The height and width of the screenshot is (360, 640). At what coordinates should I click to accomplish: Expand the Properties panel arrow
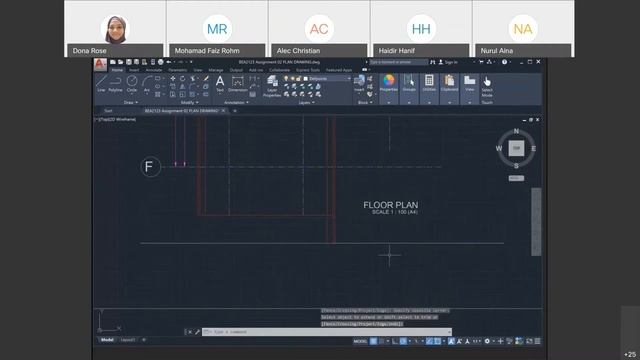[389, 102]
